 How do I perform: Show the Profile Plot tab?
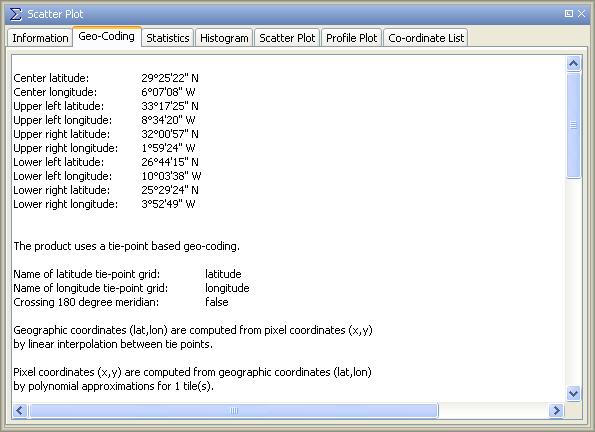(x=351, y=38)
